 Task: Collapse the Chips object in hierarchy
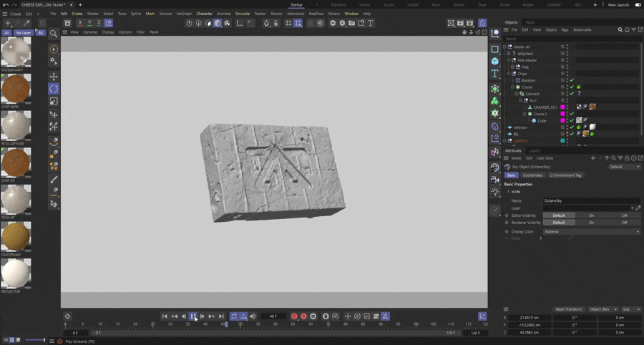[x=509, y=74]
